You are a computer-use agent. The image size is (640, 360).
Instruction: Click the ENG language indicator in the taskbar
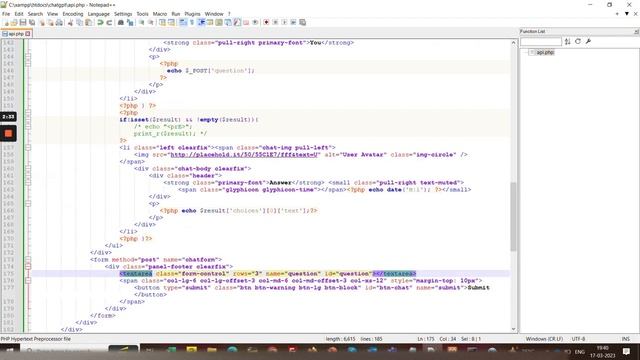580,351
